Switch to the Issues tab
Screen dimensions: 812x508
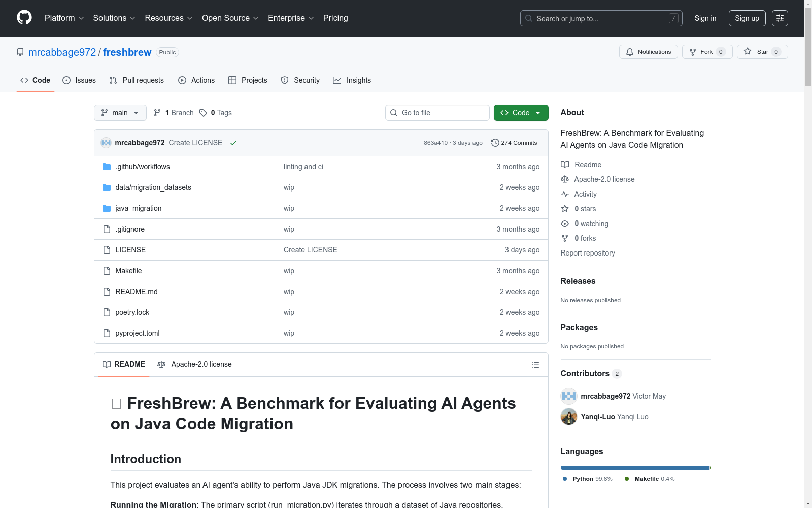click(x=79, y=80)
